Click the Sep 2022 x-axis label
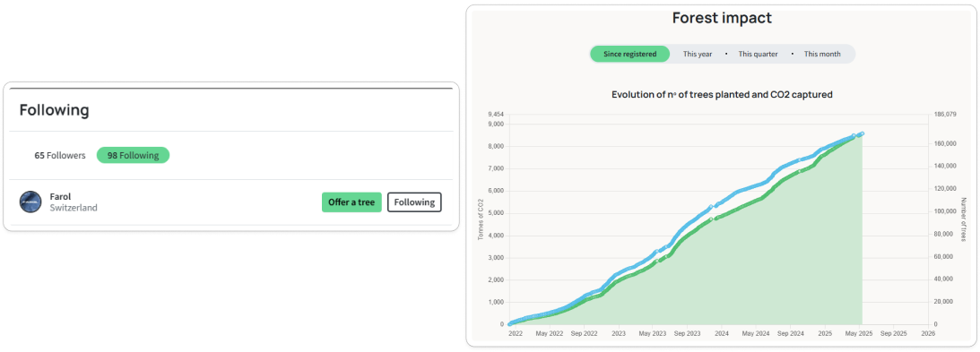980x352 pixels. coord(585,334)
